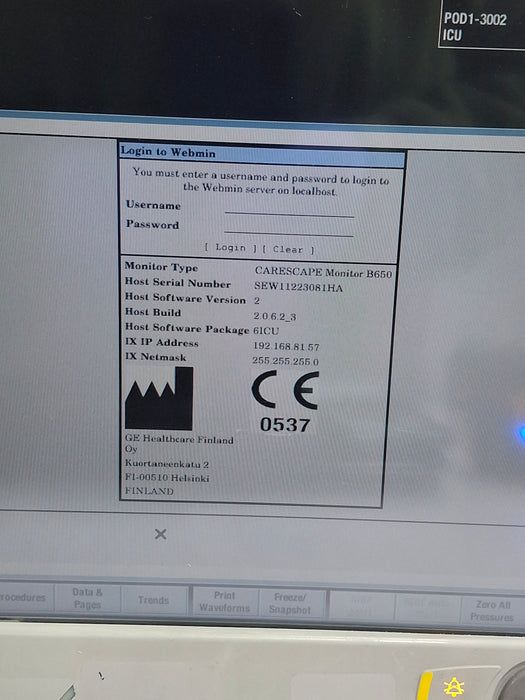Click FI-00510 Helsinki address line
The height and width of the screenshot is (700, 525).
(167, 477)
